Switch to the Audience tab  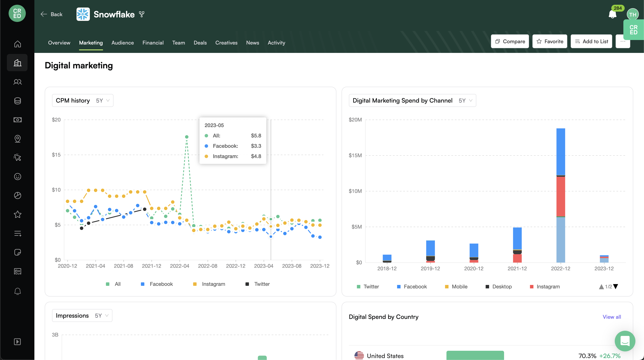pyautogui.click(x=123, y=43)
